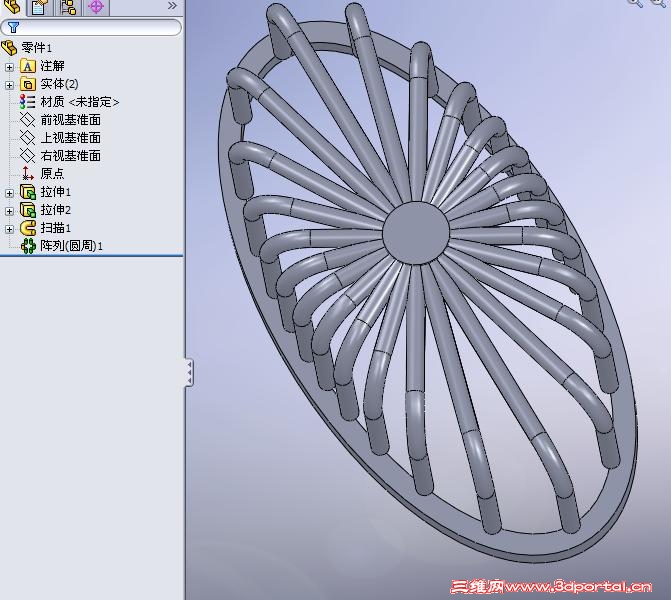Select the part icon beside 零件1
The image size is (671, 600).
click(9, 48)
